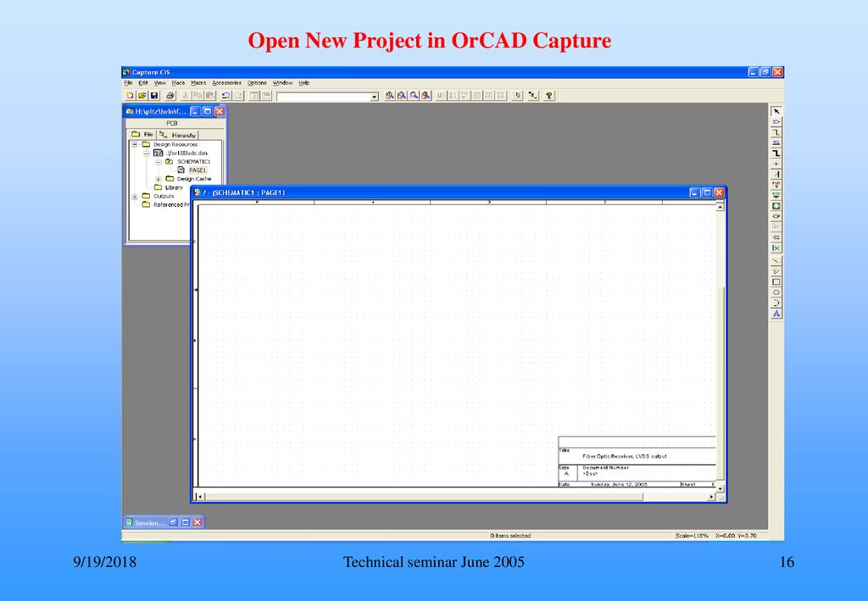Click the Zoom to Region icon
This screenshot has width=868, height=601.
[x=414, y=96]
